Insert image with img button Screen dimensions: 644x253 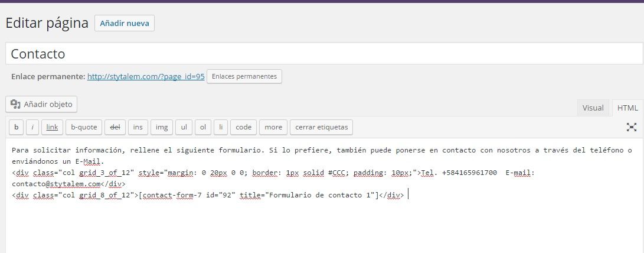click(162, 127)
